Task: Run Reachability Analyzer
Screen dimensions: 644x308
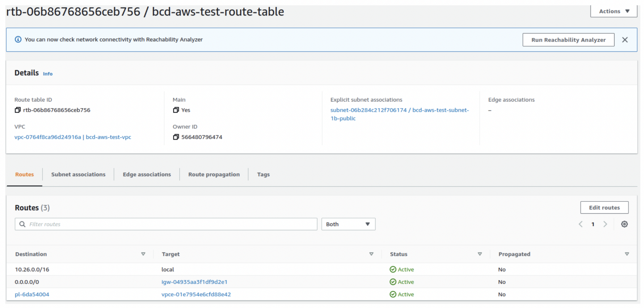Action: 568,40
